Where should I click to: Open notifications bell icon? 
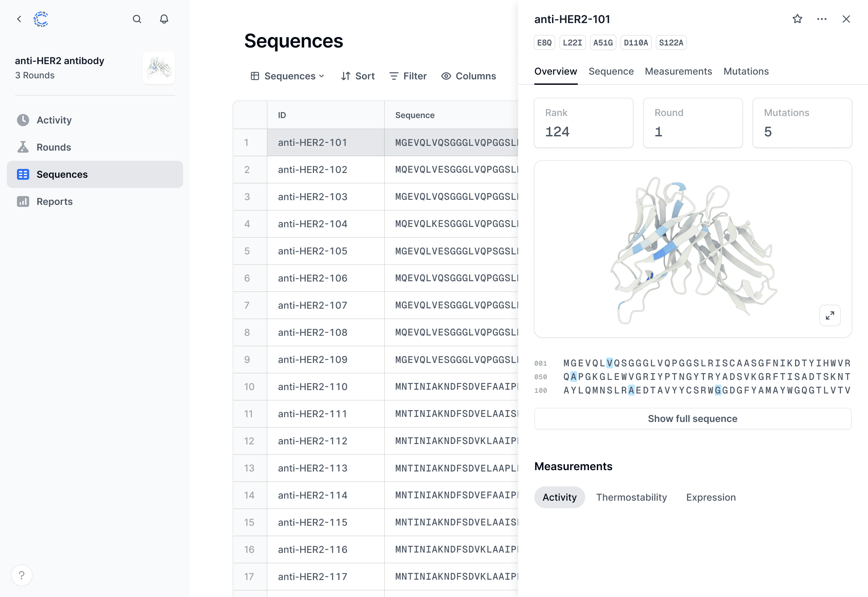(164, 19)
